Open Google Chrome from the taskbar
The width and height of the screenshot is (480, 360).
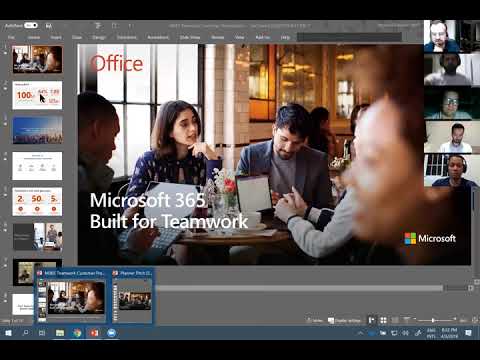[77, 333]
